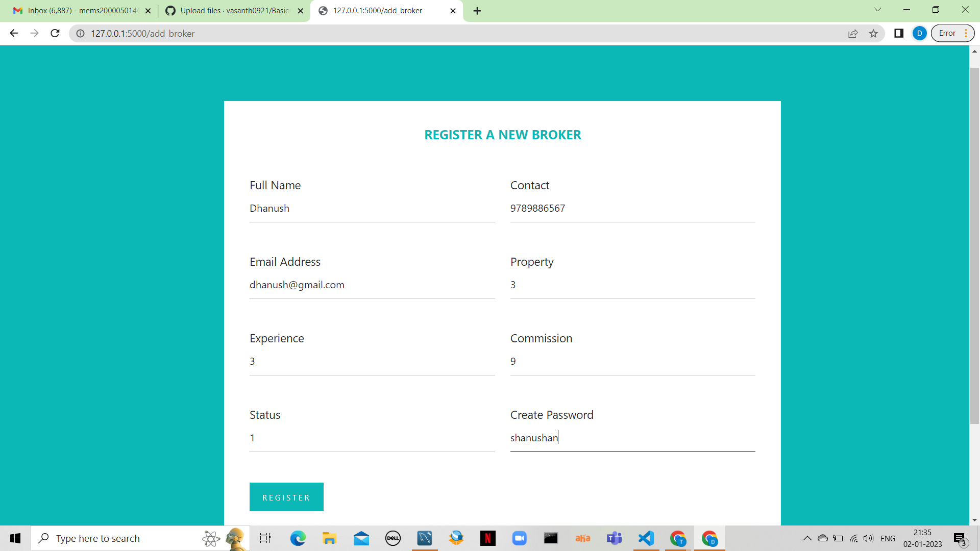This screenshot has height=551, width=980.
Task: Open the share icon in the address bar
Action: point(853,33)
